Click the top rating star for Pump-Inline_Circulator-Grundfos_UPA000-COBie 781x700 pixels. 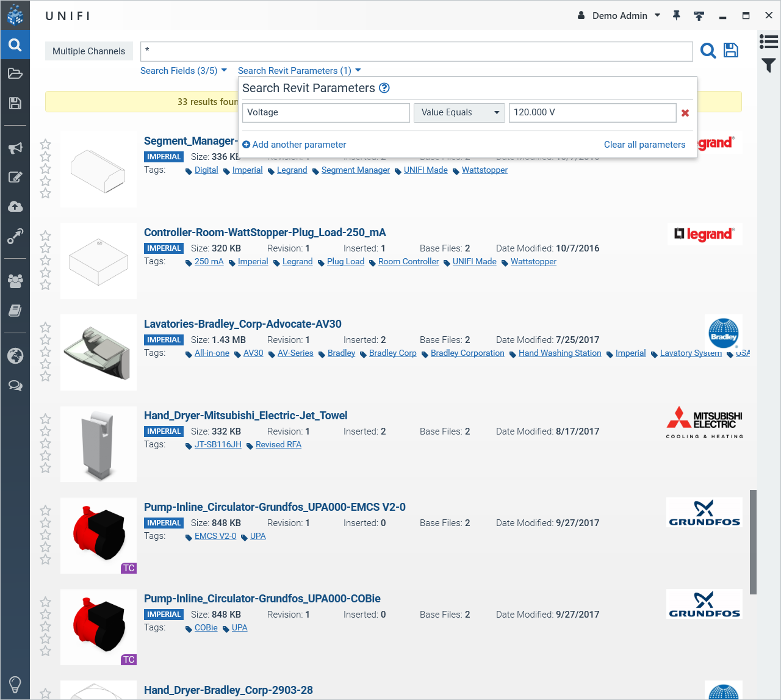(x=45, y=602)
